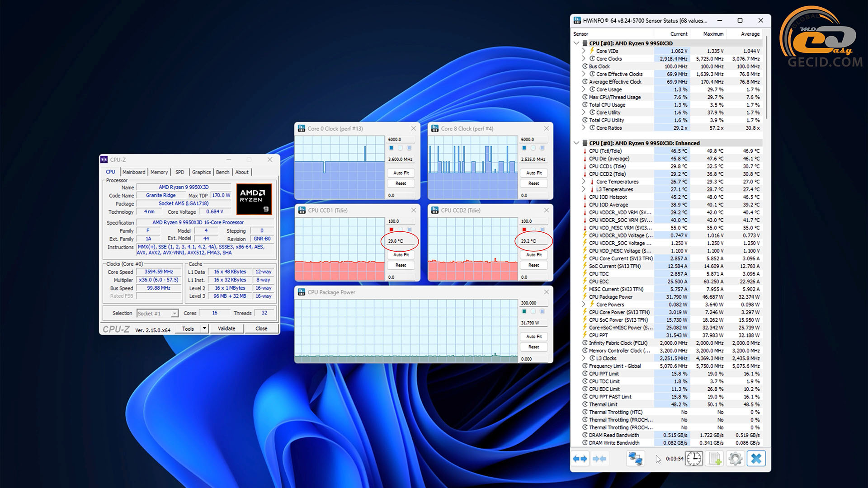Click Auto Fit in the CPU CCD1 (Tdie) graph
Screen dimensions: 868x488
pos(401,255)
